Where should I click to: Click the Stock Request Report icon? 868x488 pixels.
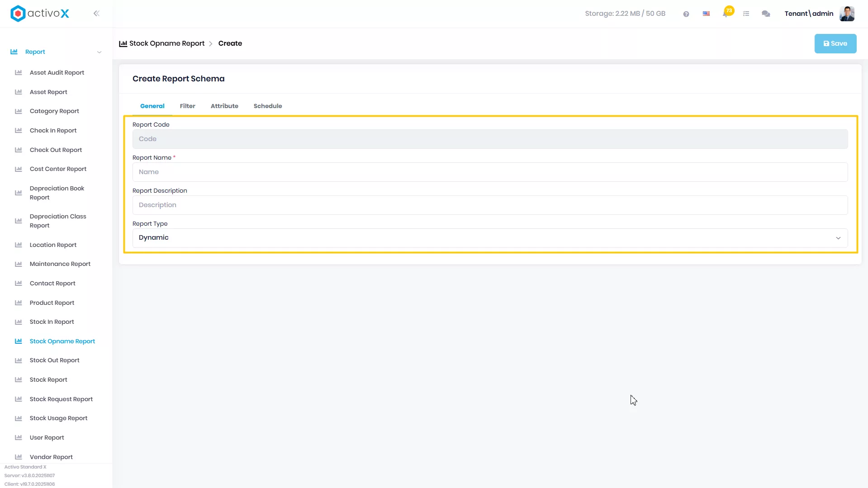19,399
